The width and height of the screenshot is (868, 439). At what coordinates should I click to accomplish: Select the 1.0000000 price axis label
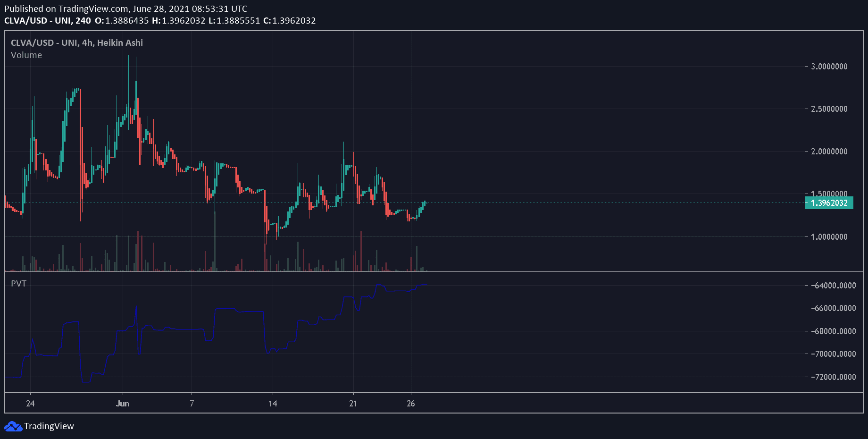(829, 237)
